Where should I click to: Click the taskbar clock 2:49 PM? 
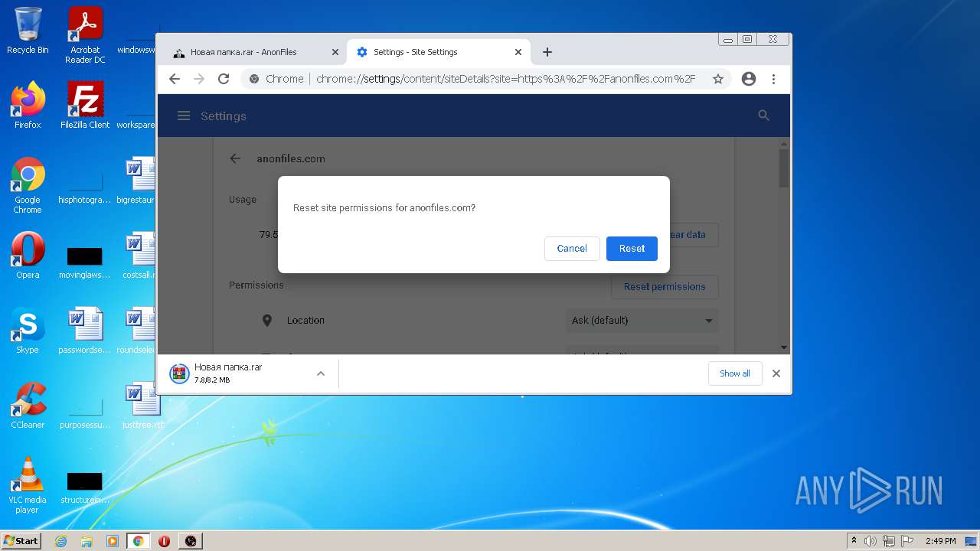(x=940, y=541)
